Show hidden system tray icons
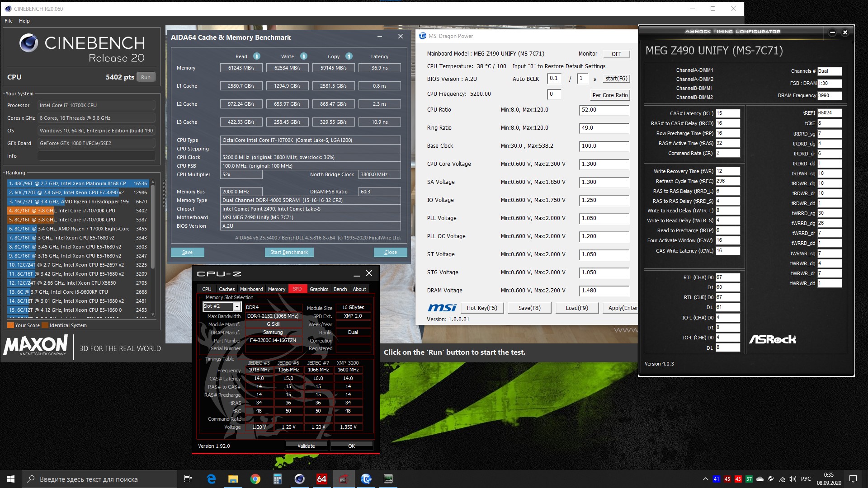The height and width of the screenshot is (488, 868). point(705,479)
